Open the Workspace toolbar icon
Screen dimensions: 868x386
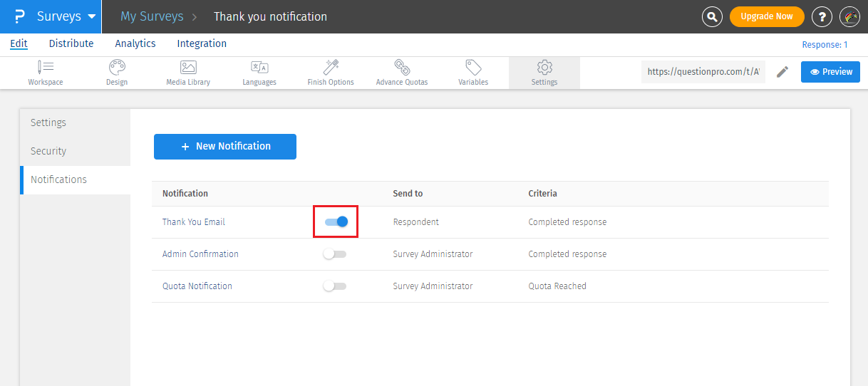46,68
